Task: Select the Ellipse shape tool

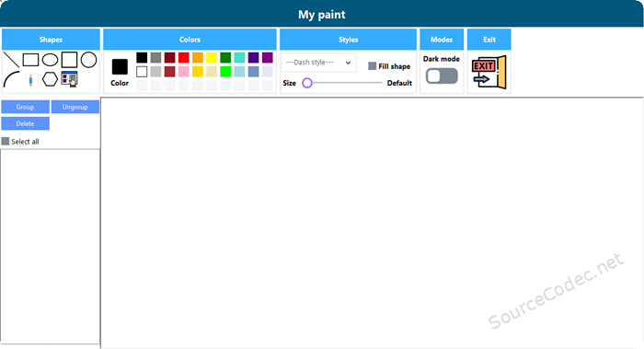Action: (50, 60)
